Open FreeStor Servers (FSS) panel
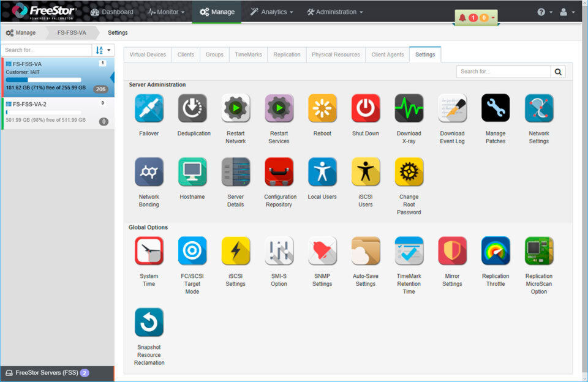The image size is (588, 382). tap(57, 373)
